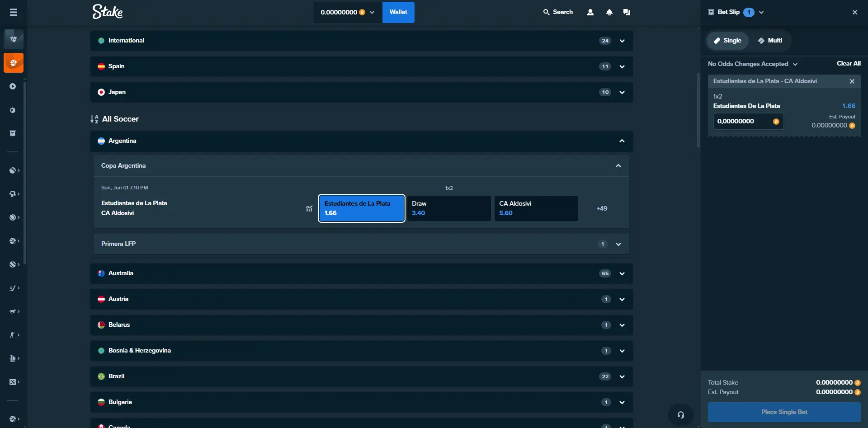The height and width of the screenshot is (428, 868).
Task: Expand the Australia section
Action: point(362,273)
